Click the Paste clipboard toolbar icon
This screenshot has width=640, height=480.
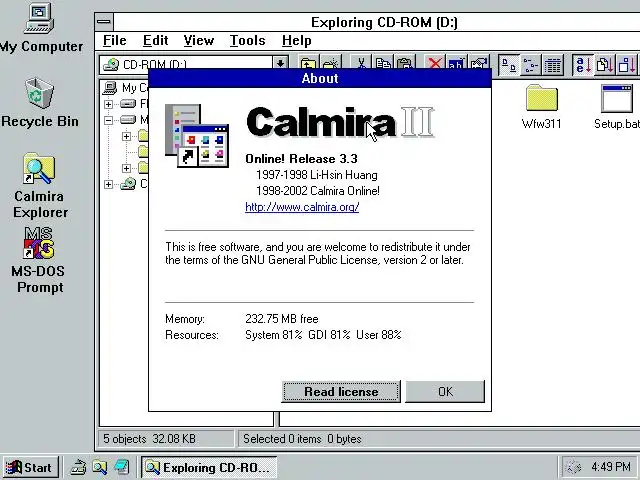pyautogui.click(x=405, y=64)
